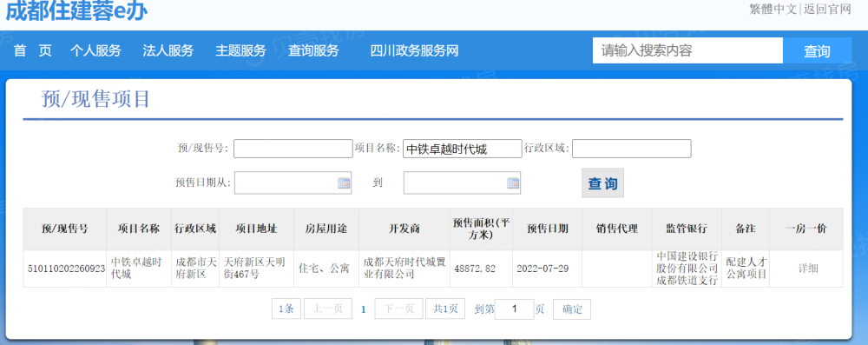
Task: Click the 预售日期从 start date field
Action: pos(293,183)
